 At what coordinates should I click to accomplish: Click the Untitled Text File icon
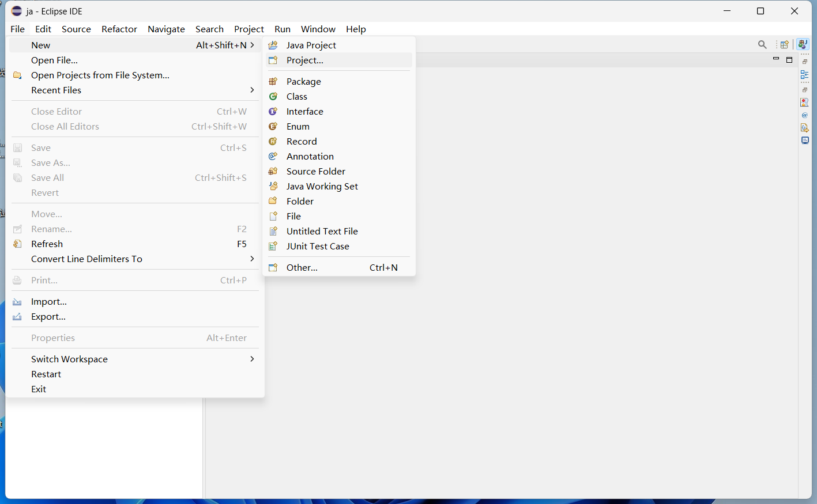273,231
